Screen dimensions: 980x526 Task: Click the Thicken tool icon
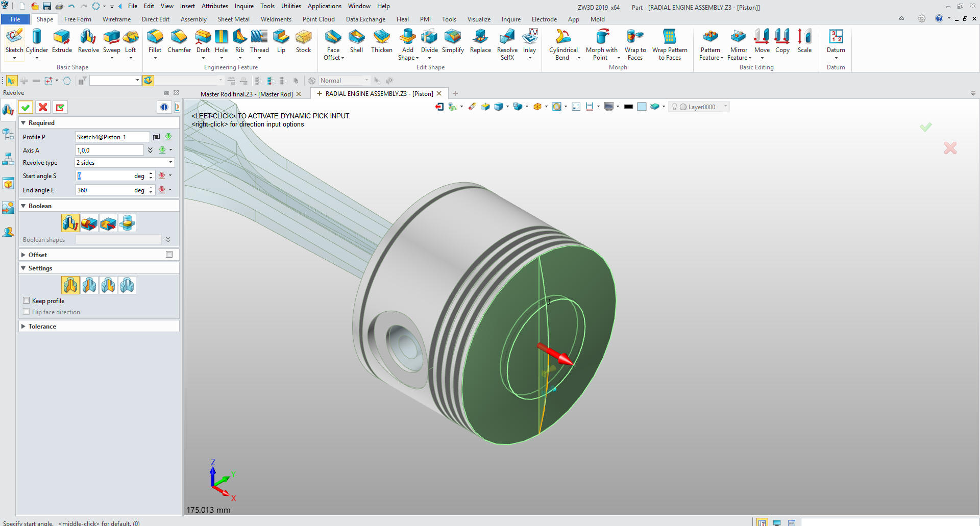(381, 41)
